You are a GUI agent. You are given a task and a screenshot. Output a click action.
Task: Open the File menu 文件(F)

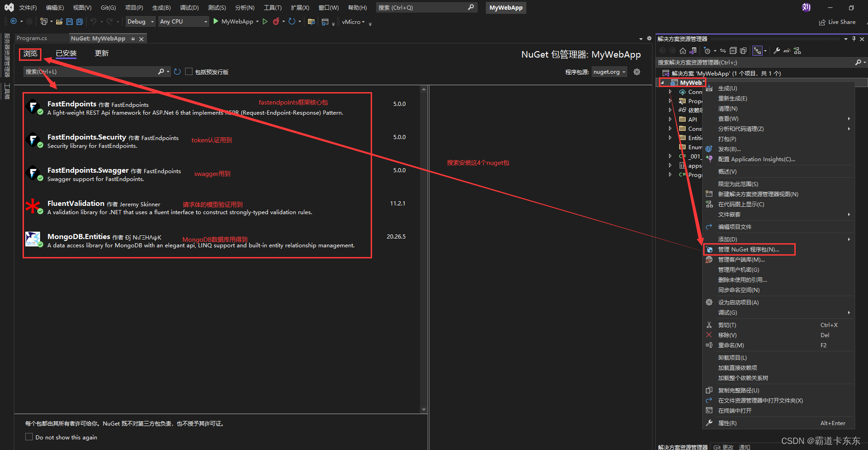coord(28,8)
